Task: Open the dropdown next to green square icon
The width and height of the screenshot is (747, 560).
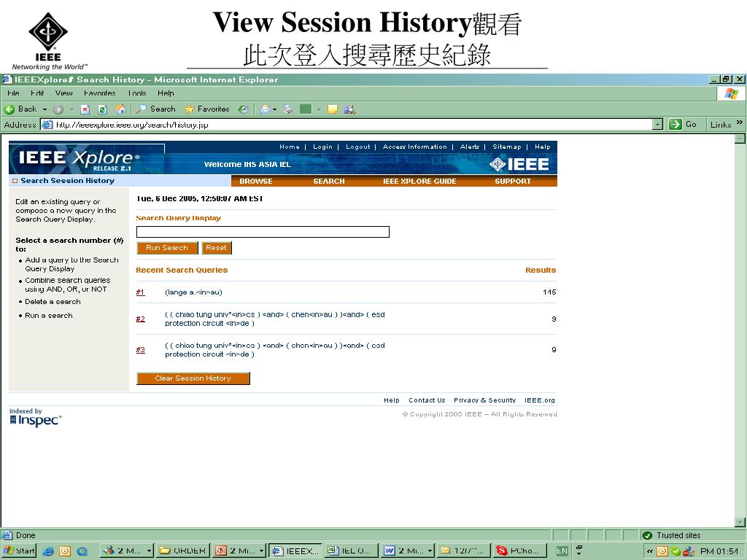Action: (x=319, y=109)
